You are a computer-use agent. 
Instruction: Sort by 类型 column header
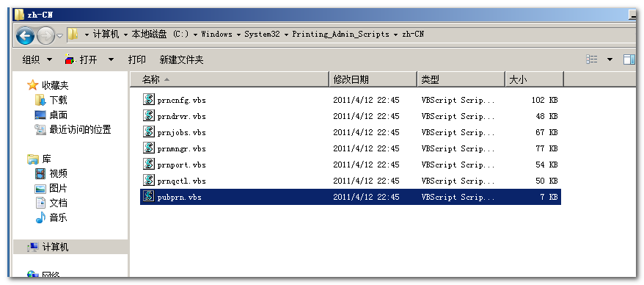461,79
